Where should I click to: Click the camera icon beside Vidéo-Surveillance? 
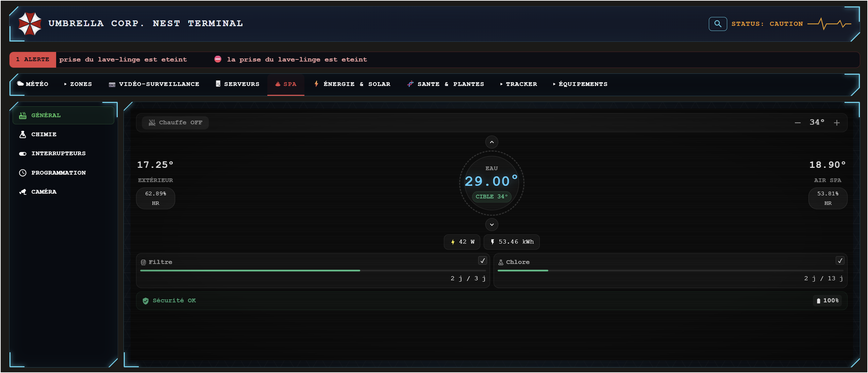[112, 84]
